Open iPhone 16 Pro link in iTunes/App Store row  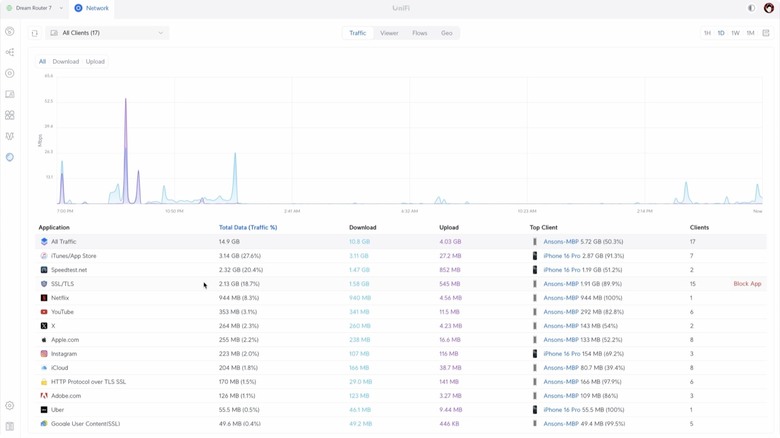[562, 256]
